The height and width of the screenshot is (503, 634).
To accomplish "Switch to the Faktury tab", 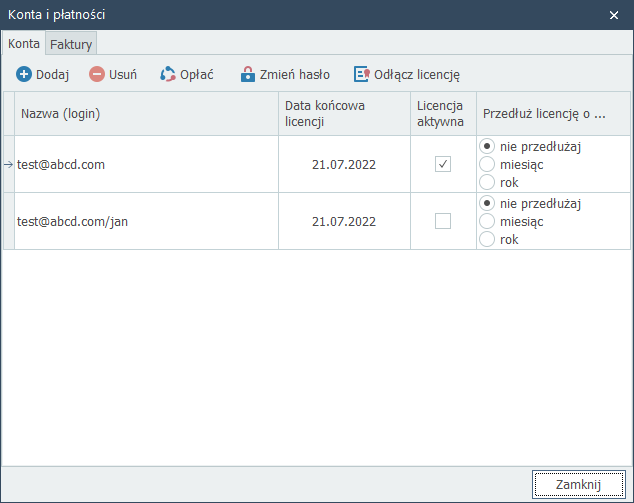I will 71,44.
